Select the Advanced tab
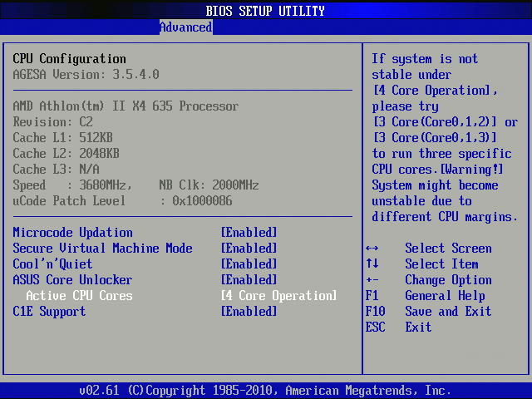This screenshot has height=399, width=532. 186,27
